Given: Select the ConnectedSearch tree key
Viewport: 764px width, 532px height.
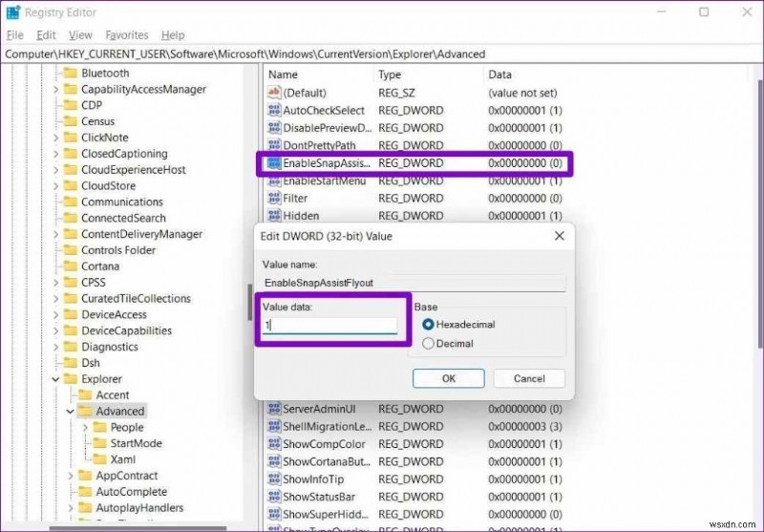Looking at the screenshot, I should coord(123,218).
